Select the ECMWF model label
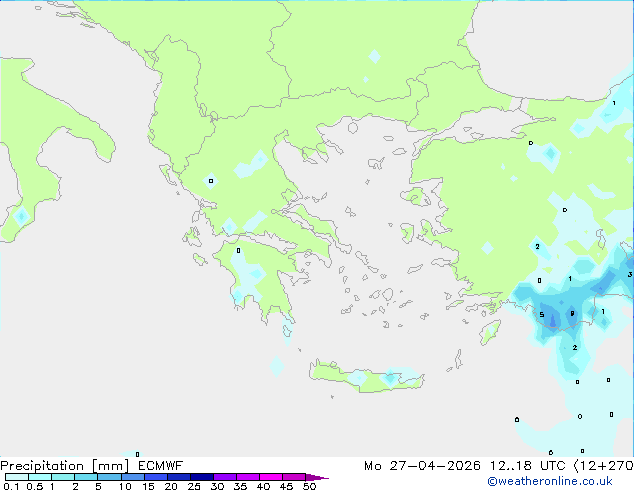Screen dimensions: 634x490 [x=161, y=465]
